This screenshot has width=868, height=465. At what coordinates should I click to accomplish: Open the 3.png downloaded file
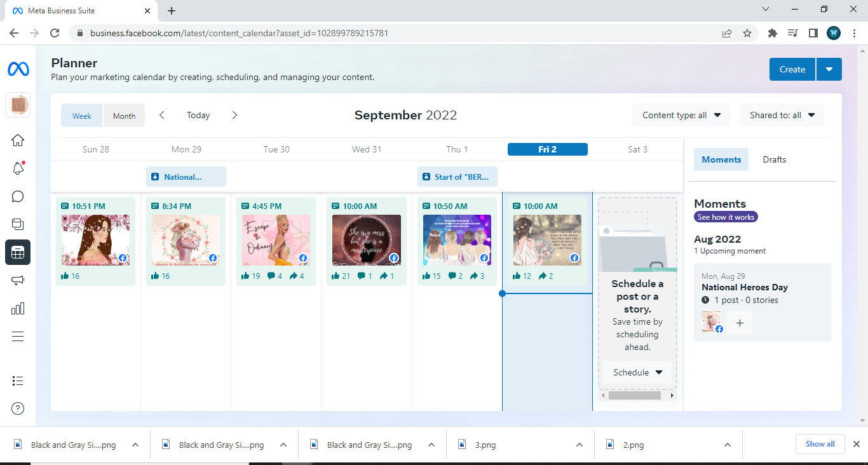point(485,445)
